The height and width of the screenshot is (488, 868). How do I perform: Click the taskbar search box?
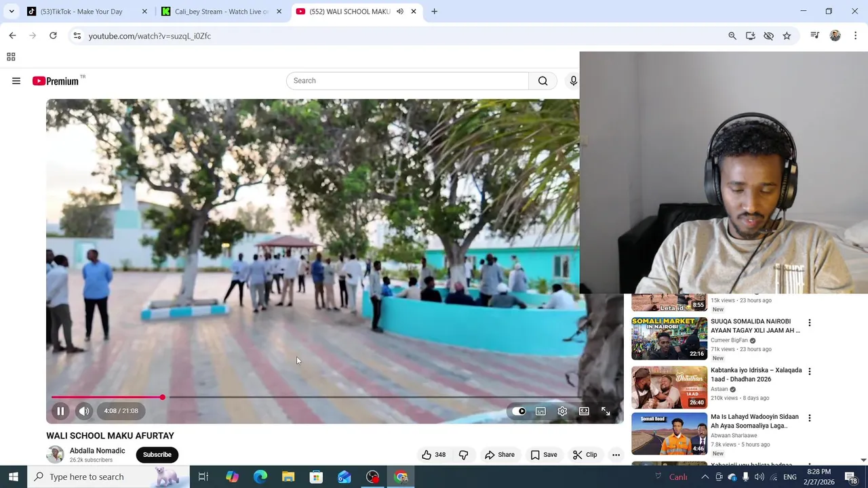(x=108, y=476)
